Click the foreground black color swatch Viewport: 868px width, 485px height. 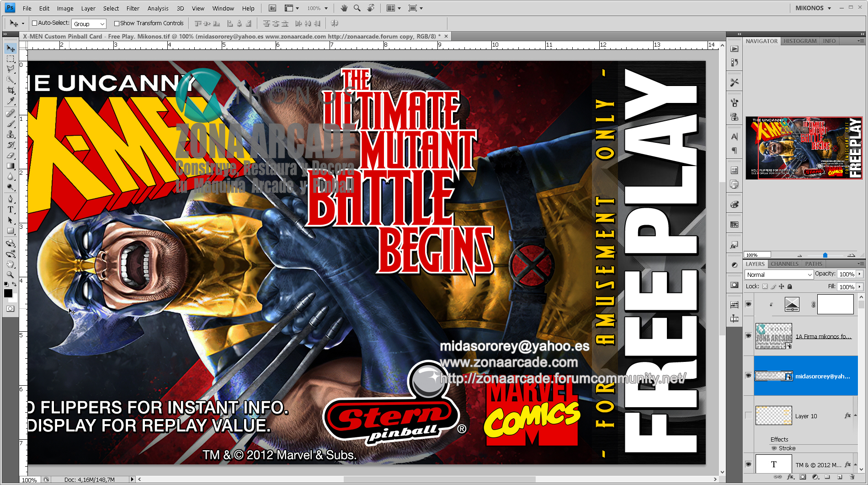[x=8, y=294]
